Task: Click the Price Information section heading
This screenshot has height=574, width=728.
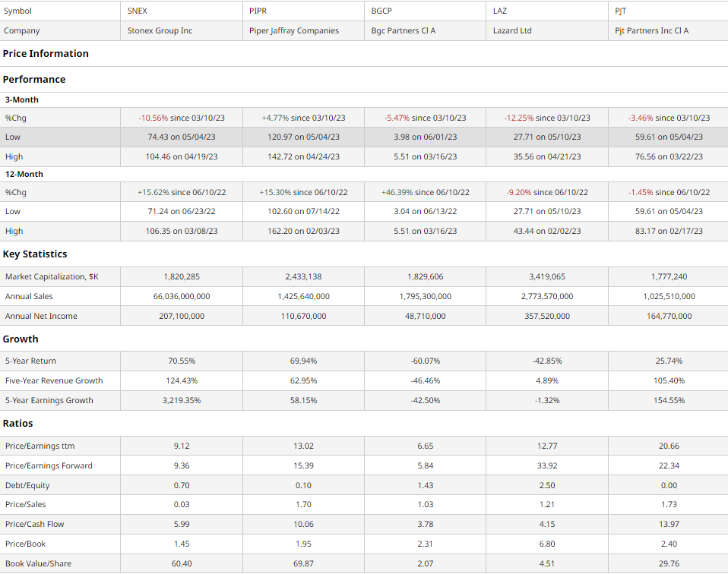Action: pyautogui.click(x=46, y=53)
